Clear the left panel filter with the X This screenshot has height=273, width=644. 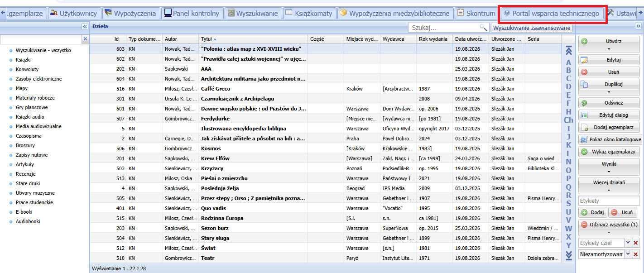85,39
